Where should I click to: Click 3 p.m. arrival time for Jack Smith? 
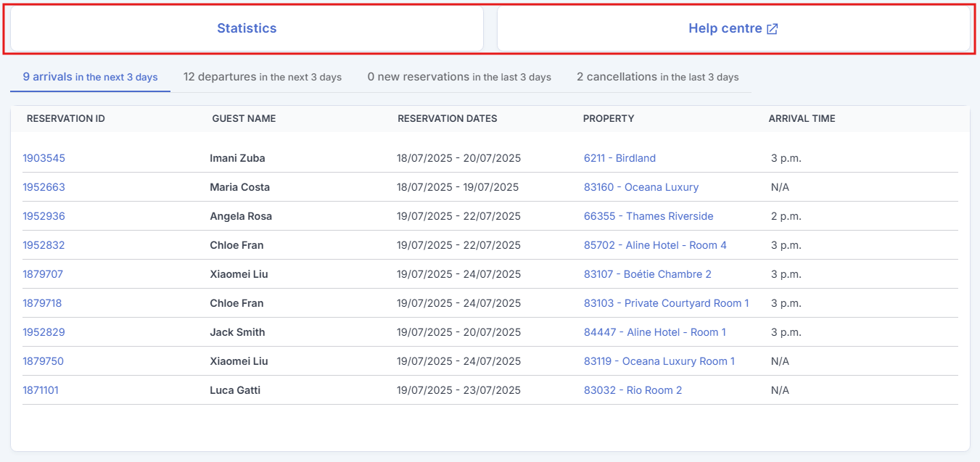pos(786,332)
